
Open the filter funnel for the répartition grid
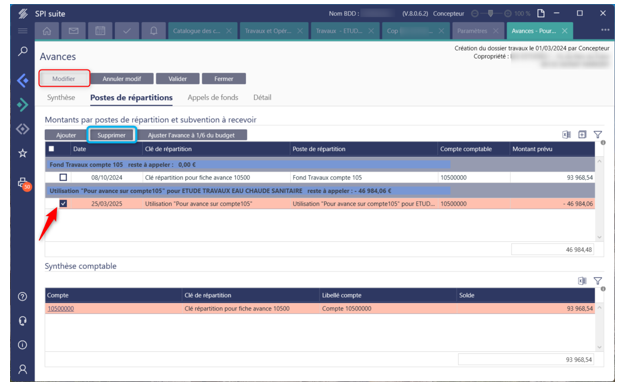tap(598, 134)
